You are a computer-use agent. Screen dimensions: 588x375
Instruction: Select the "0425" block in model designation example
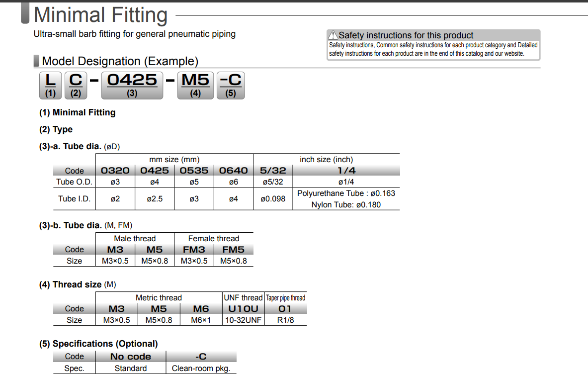point(132,85)
